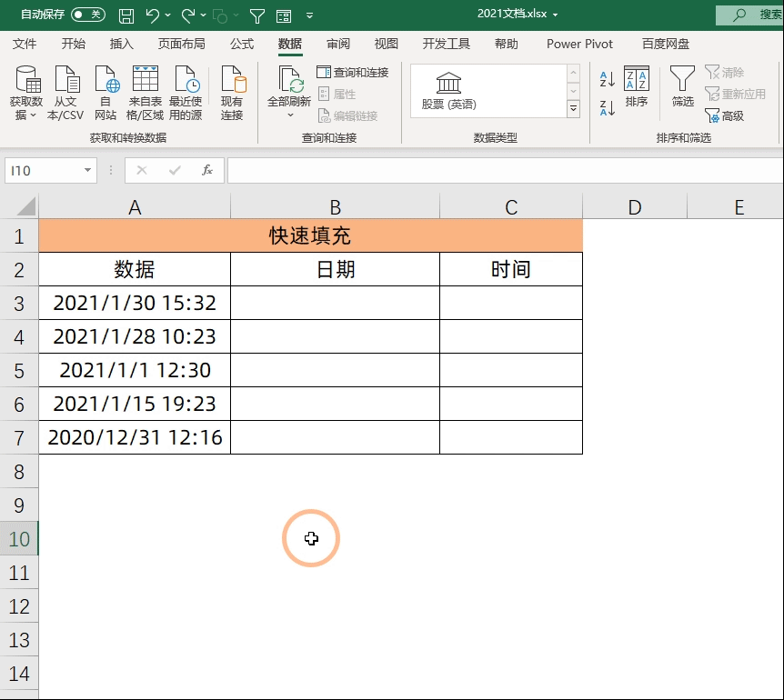Switch to the 页面布局 ribbon tab
The width and height of the screenshot is (784, 700).
pyautogui.click(x=182, y=44)
